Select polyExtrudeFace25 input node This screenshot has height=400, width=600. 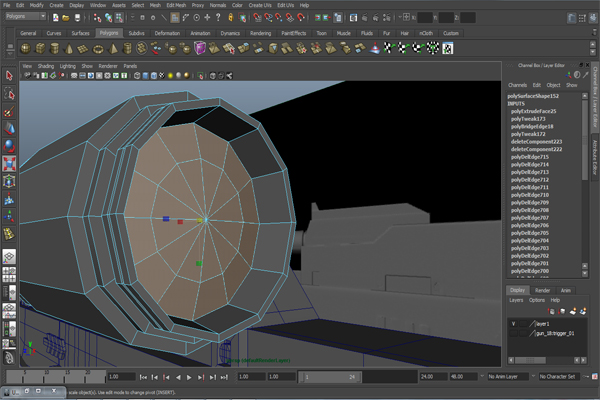point(533,111)
